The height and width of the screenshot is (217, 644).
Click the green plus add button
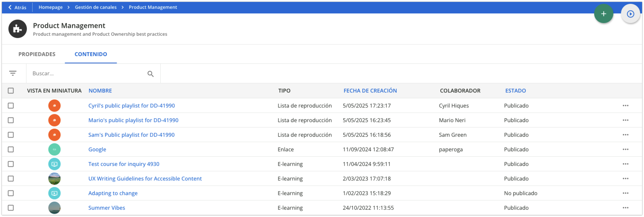coord(603,14)
